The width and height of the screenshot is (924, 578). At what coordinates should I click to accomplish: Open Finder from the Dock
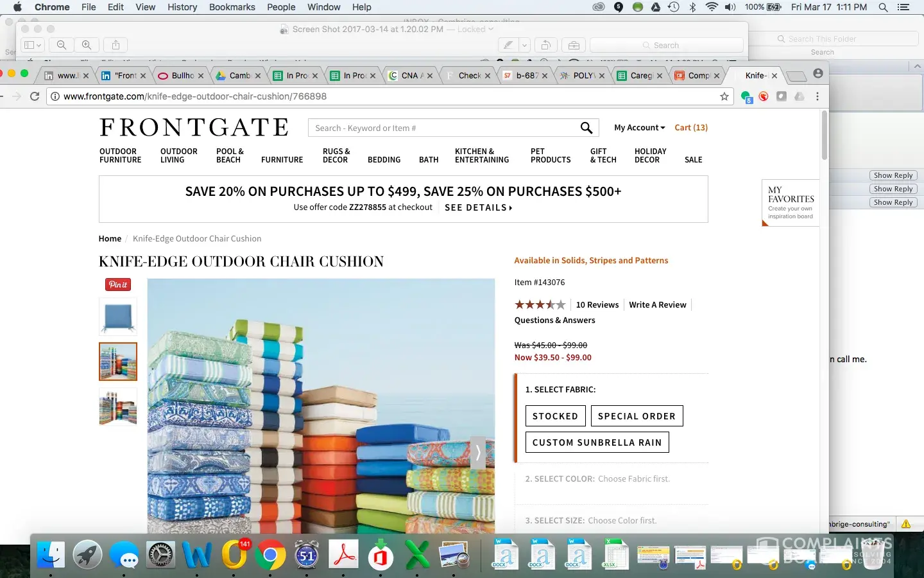tap(51, 554)
